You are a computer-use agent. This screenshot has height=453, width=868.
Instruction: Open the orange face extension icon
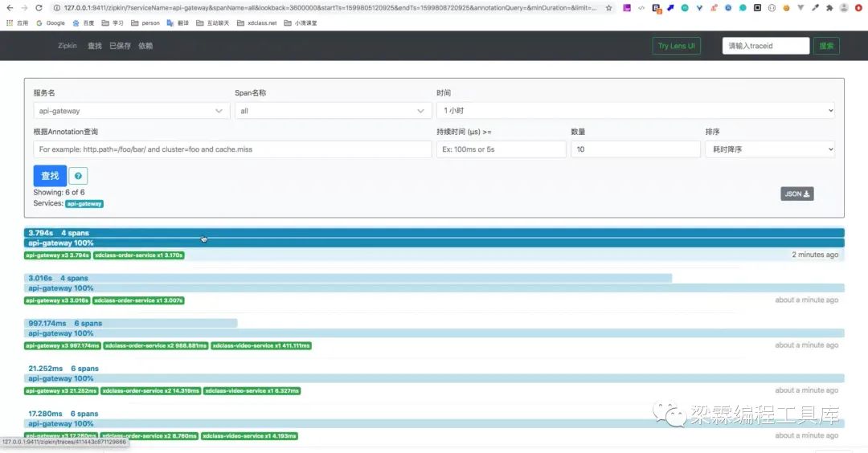(786, 8)
